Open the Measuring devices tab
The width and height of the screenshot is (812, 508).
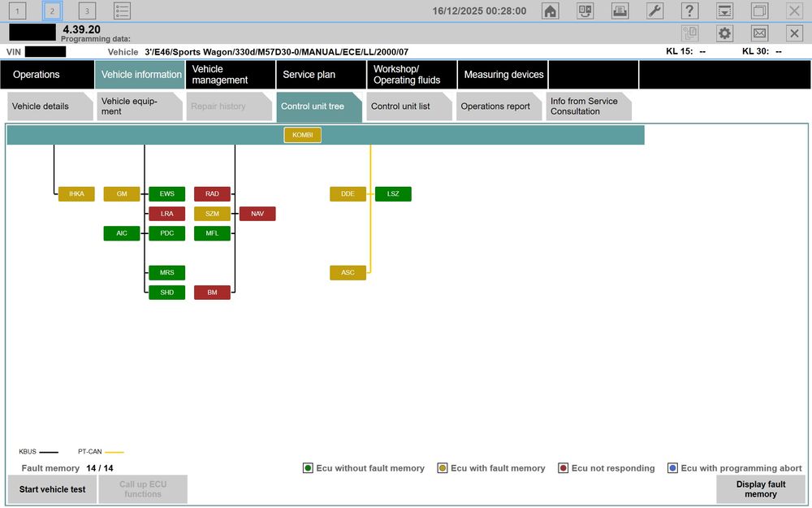click(503, 75)
